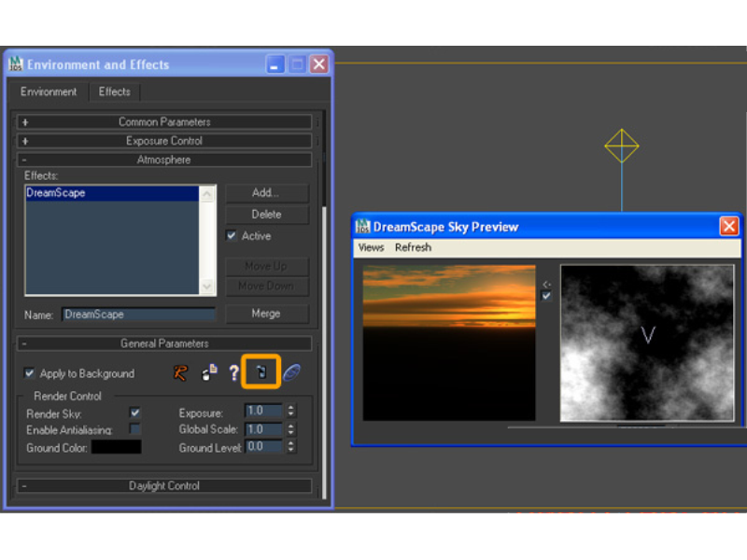Click the small left-arrow icon between previews
The height and width of the screenshot is (560, 747).
point(546,284)
